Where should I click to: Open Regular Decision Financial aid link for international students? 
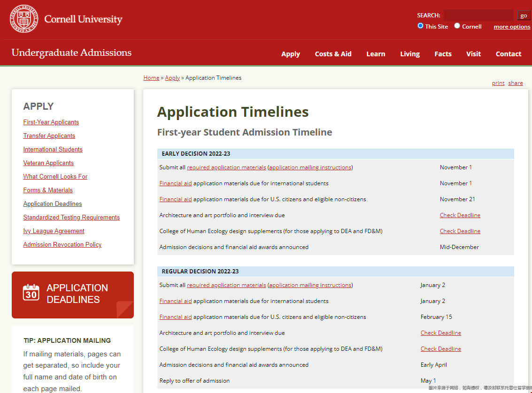[x=176, y=301]
